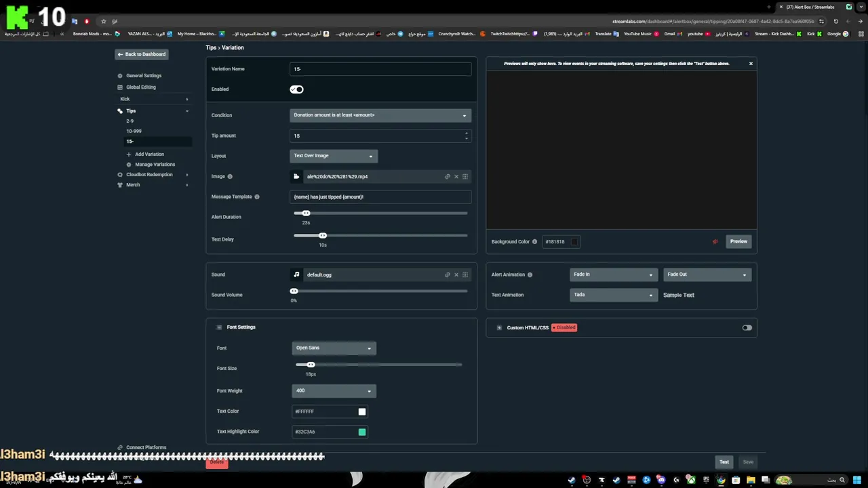Click info icon next to Message Template
Viewport: 868px width, 488px height.
257,197
